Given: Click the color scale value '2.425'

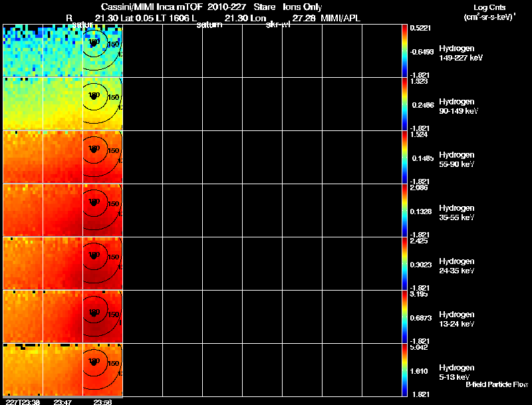Looking at the screenshot, I should 419,241.
